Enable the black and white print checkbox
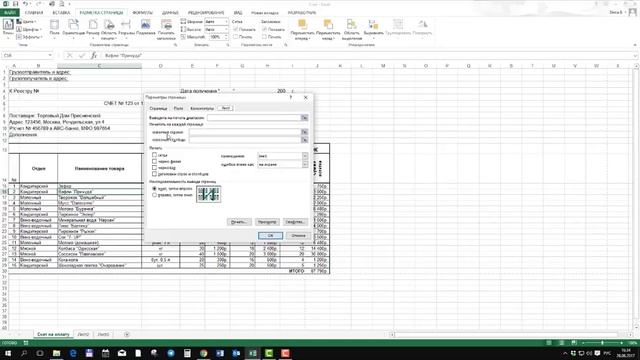This screenshot has width=640, height=360. (154, 161)
